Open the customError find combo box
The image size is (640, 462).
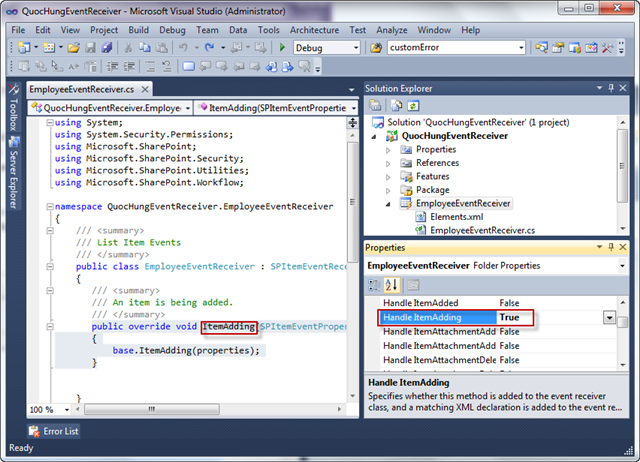[x=521, y=48]
